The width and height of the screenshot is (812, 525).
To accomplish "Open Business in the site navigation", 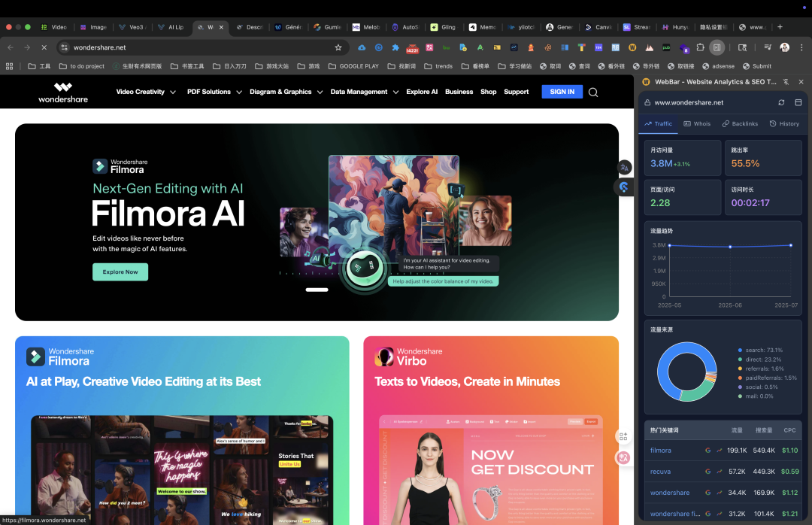I will [459, 92].
